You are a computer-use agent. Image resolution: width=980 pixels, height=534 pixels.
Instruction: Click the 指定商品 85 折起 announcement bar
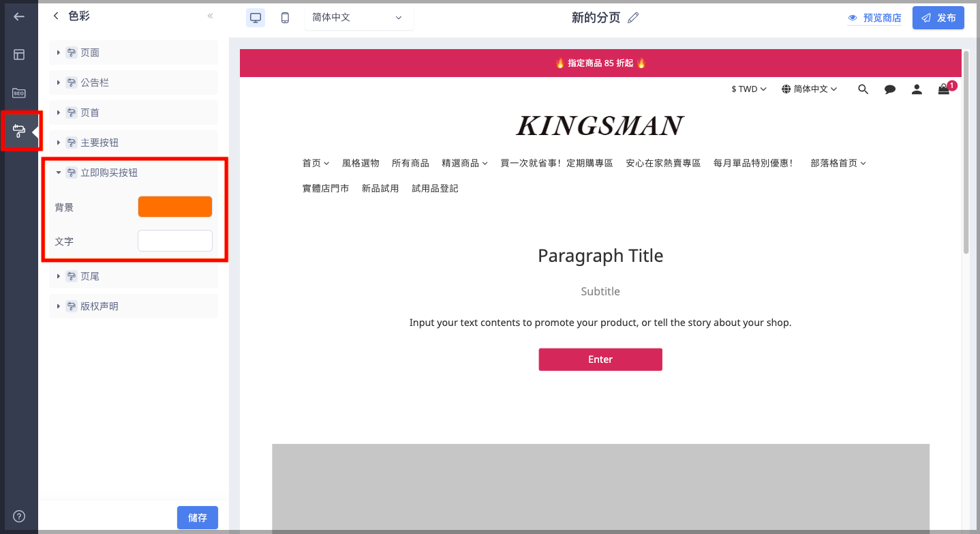pyautogui.click(x=600, y=63)
